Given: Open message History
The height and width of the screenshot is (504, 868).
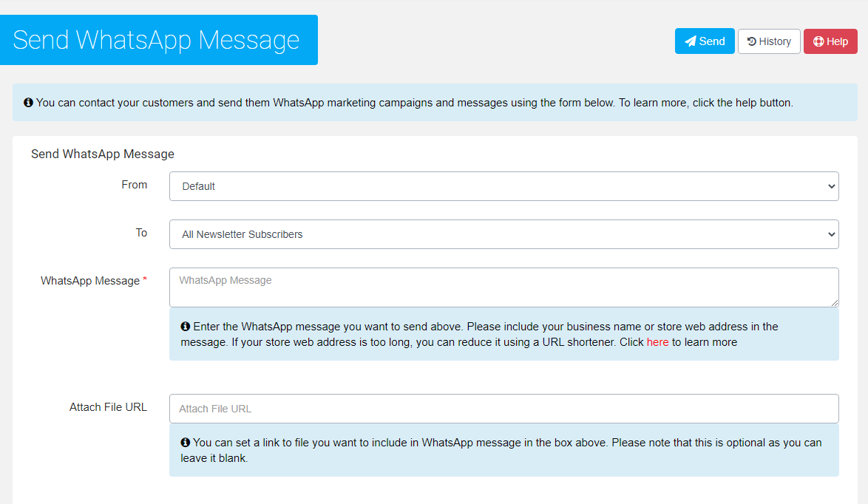Looking at the screenshot, I should coord(774,41).
